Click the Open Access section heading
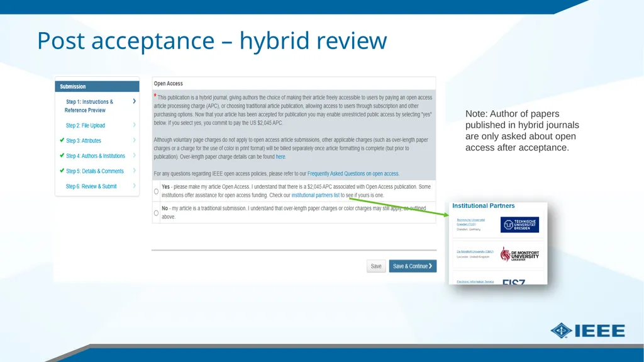644x362 pixels. pyautogui.click(x=169, y=84)
